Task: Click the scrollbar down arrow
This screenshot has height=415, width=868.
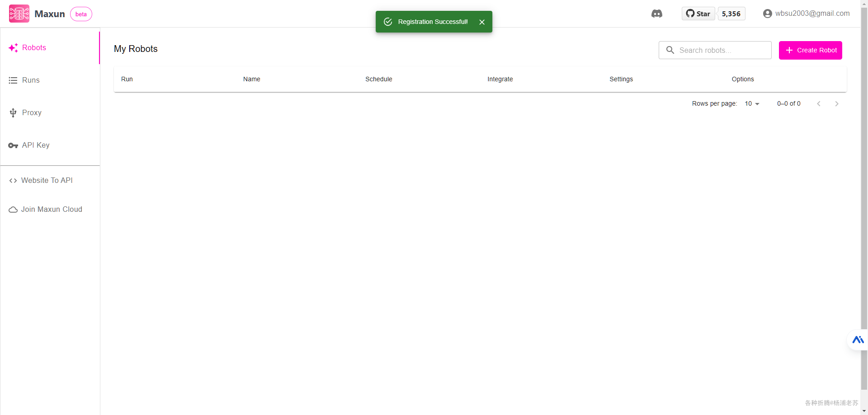Action: click(x=864, y=411)
